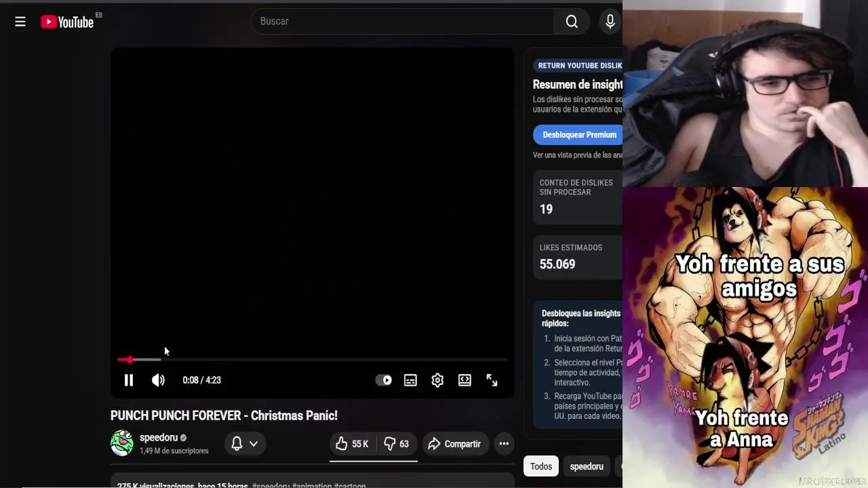This screenshot has height=488, width=868.
Task: Click the Desbloquea las insights rápidos heading
Action: (581, 319)
